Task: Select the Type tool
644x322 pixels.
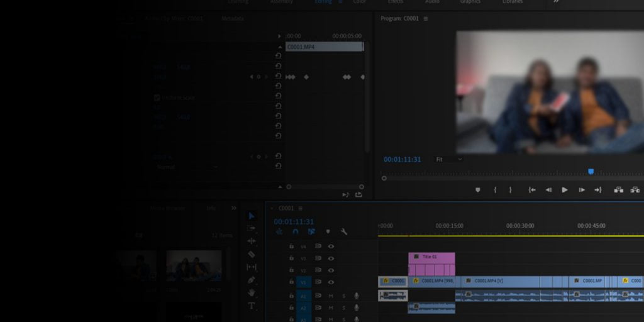Action: tap(252, 306)
